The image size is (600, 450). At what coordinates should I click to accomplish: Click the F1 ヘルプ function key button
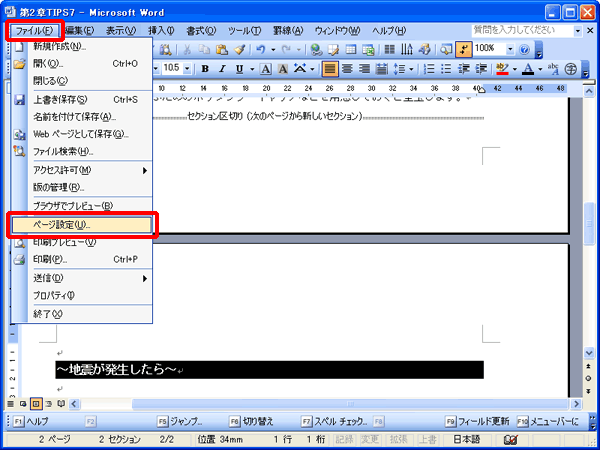click(x=32, y=422)
